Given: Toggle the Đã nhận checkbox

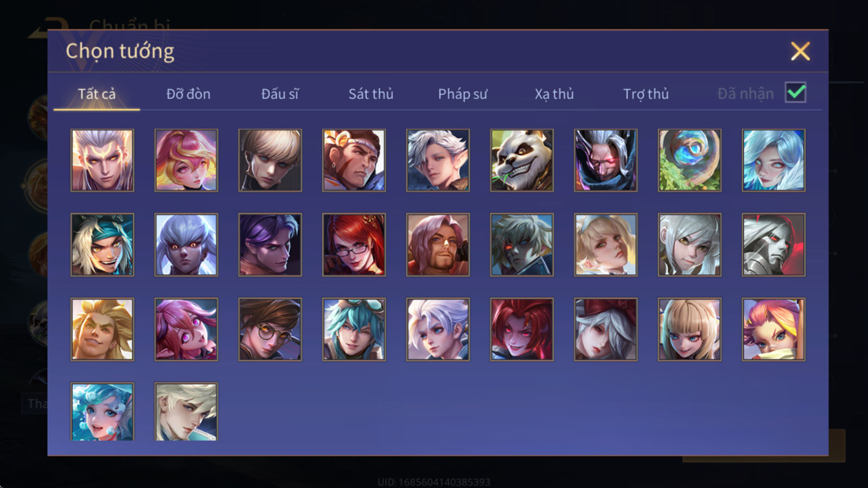Looking at the screenshot, I should [x=795, y=93].
